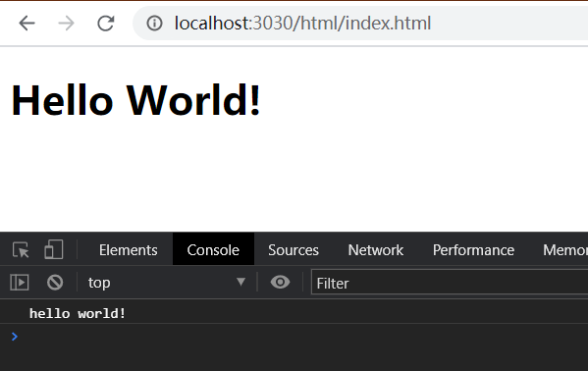The width and height of the screenshot is (588, 371).
Task: Go back to the previous page
Action: pyautogui.click(x=27, y=24)
